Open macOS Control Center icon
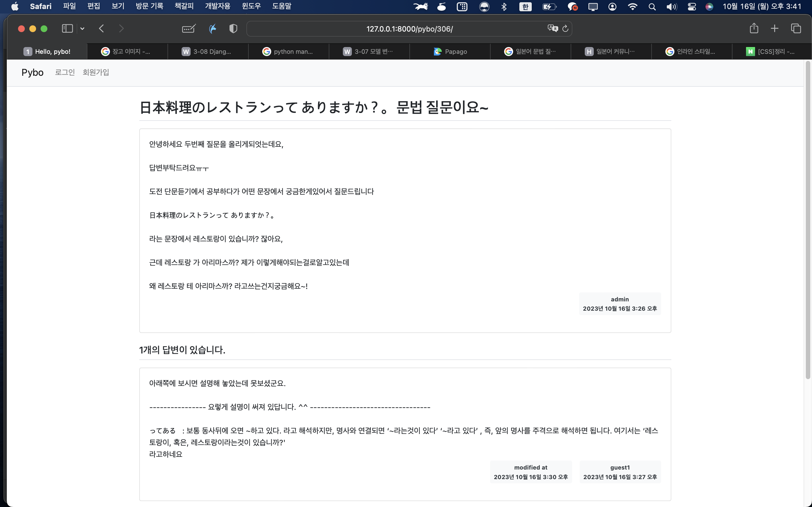812x507 pixels. [x=692, y=7]
